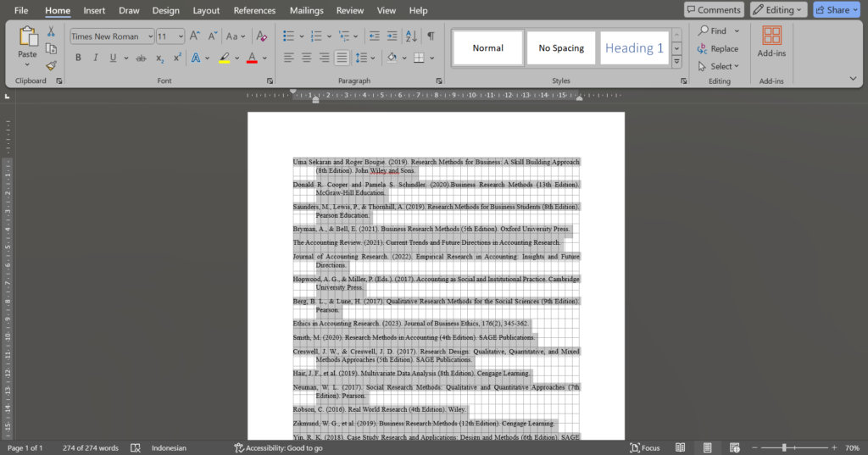Apply superscript formatting

[x=177, y=58]
